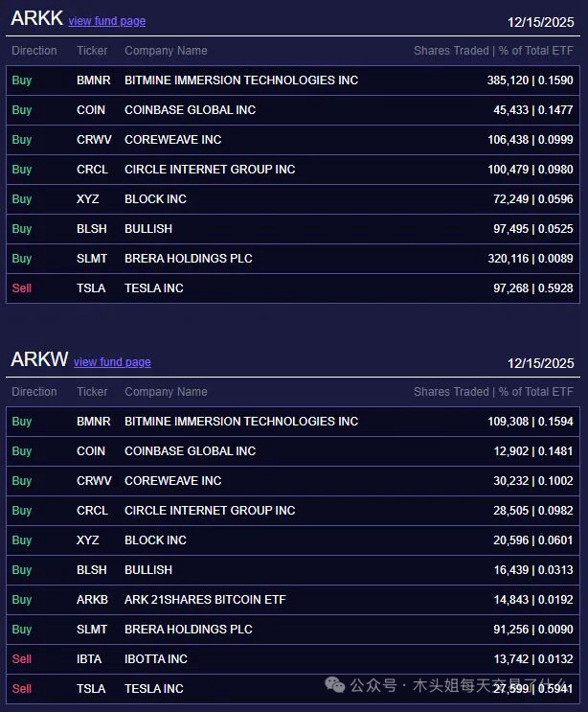Select ARKK Circle Internet Group row
The height and width of the screenshot is (712, 588).
pyautogui.click(x=293, y=170)
